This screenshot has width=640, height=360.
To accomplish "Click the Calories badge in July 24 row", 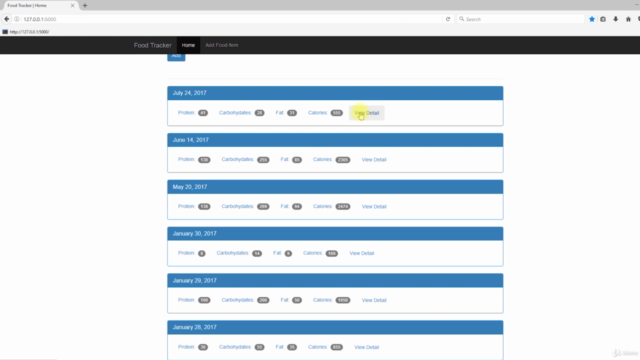I will click(337, 113).
